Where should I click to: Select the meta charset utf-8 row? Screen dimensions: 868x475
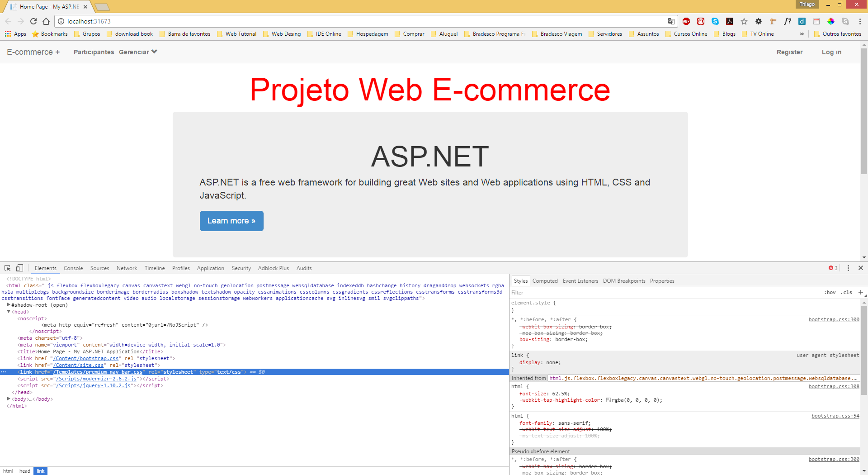(255, 338)
